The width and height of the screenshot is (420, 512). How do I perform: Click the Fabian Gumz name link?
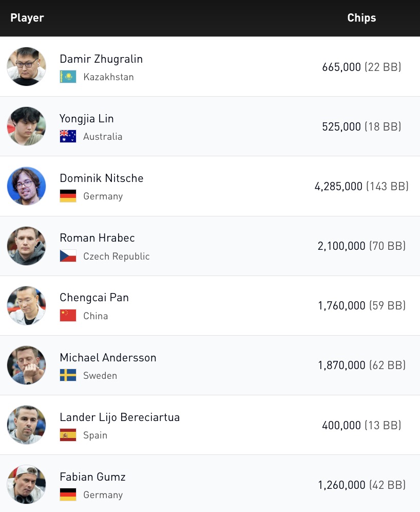pos(92,477)
